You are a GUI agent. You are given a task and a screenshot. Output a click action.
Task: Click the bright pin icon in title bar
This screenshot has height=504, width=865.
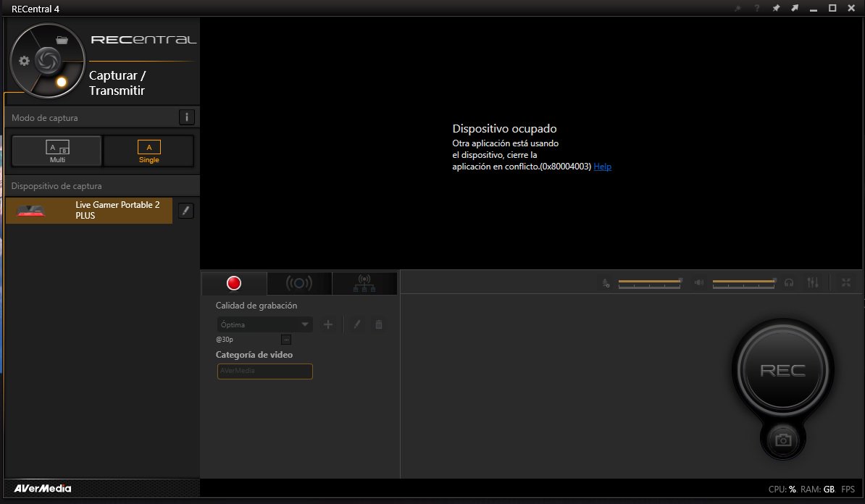(776, 8)
